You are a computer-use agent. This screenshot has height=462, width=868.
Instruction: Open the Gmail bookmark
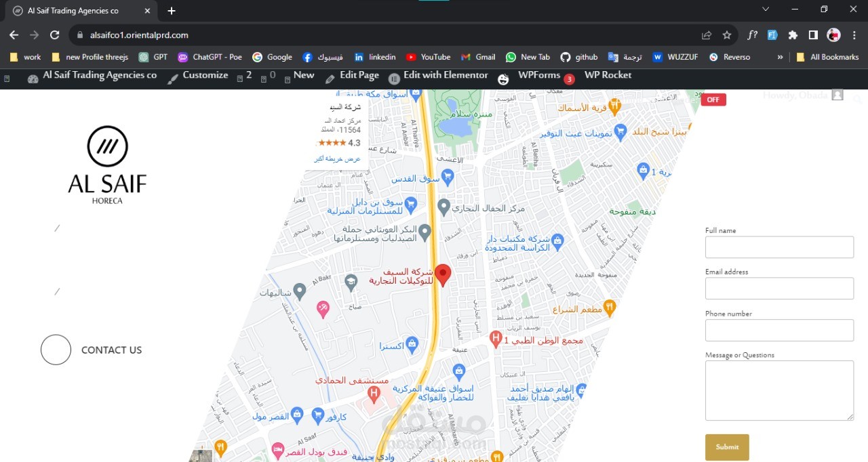[x=478, y=57]
